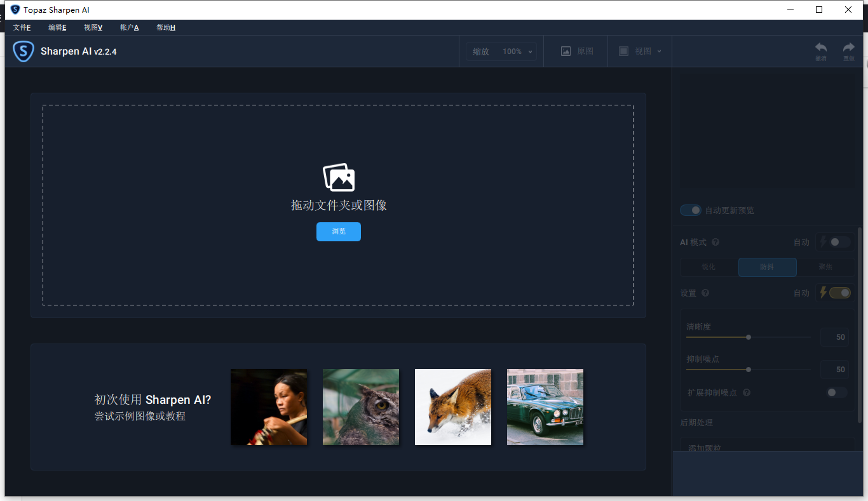Enable 扩展抑制噪点 switch
868x501 pixels.
click(836, 392)
